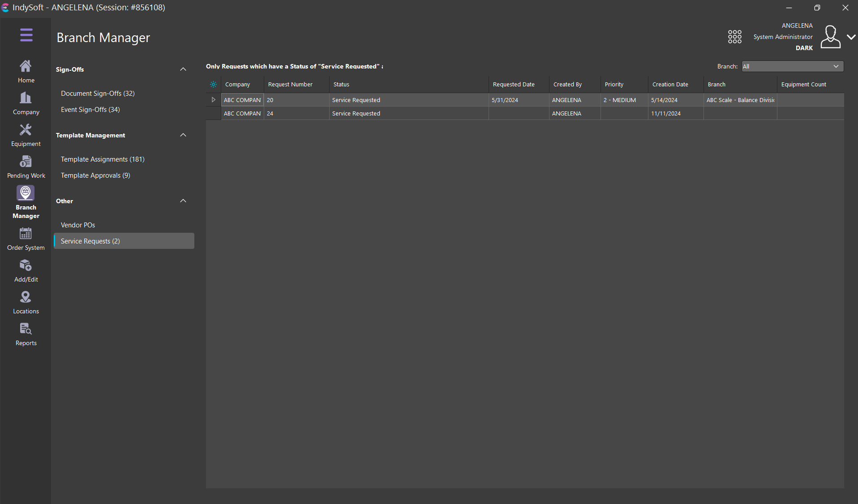
Task: Open the Branch filter dropdown
Action: pos(792,66)
